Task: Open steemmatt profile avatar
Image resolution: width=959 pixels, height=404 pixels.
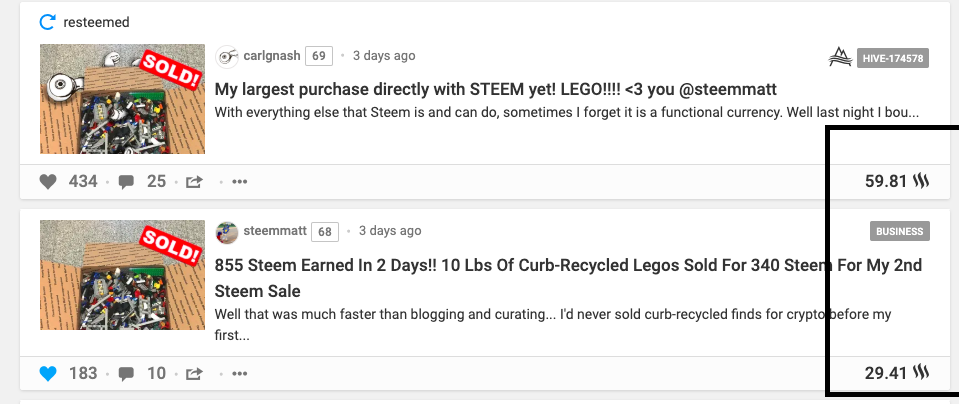Action: (227, 232)
